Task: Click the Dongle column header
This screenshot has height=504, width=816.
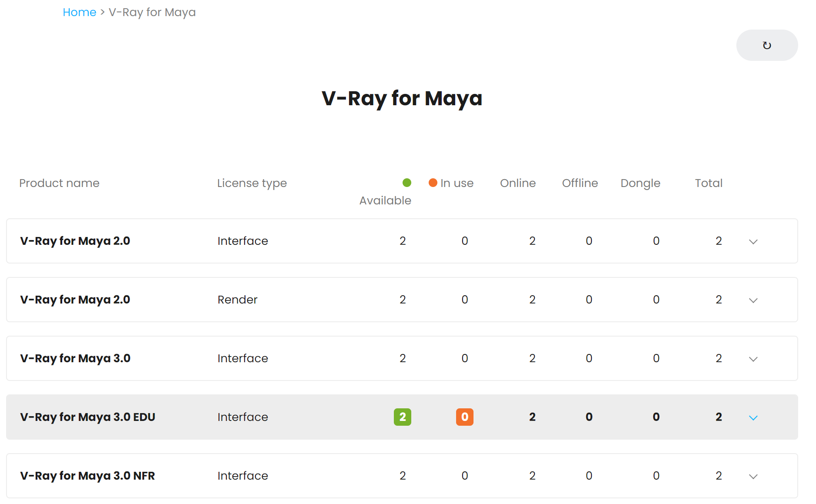Action: click(x=641, y=183)
